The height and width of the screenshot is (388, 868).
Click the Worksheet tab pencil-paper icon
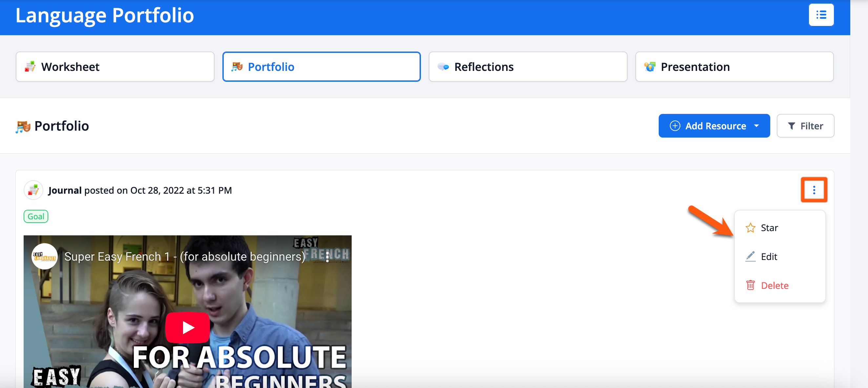point(30,66)
